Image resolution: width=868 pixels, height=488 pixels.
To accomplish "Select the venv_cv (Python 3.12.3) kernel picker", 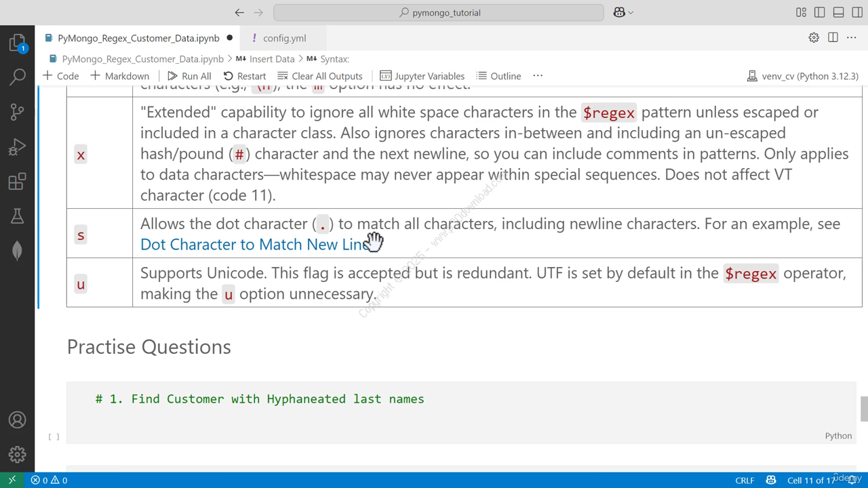I will tap(802, 76).
